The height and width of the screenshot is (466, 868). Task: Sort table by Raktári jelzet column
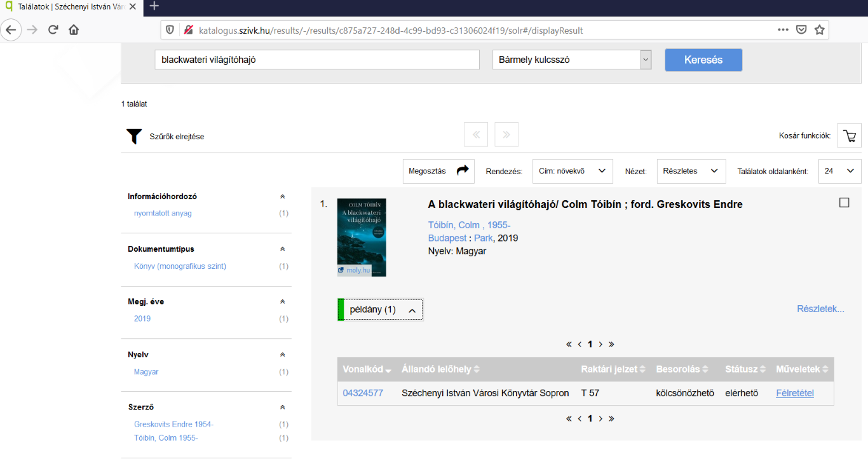click(x=613, y=369)
